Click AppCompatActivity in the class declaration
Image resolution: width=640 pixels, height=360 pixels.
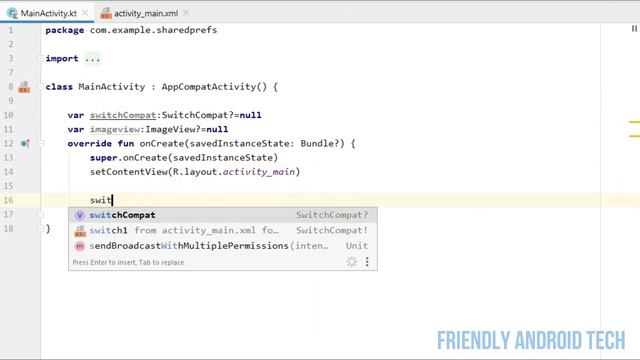(209, 87)
